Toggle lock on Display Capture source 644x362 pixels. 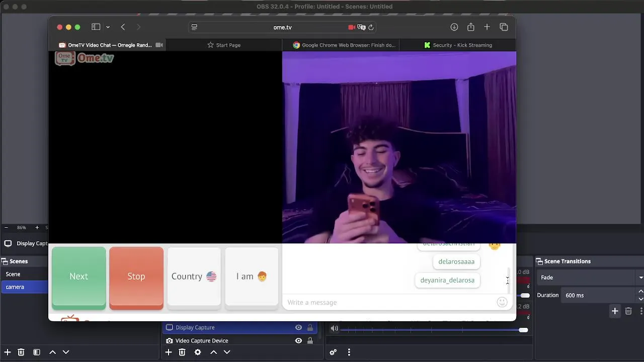[x=310, y=327]
